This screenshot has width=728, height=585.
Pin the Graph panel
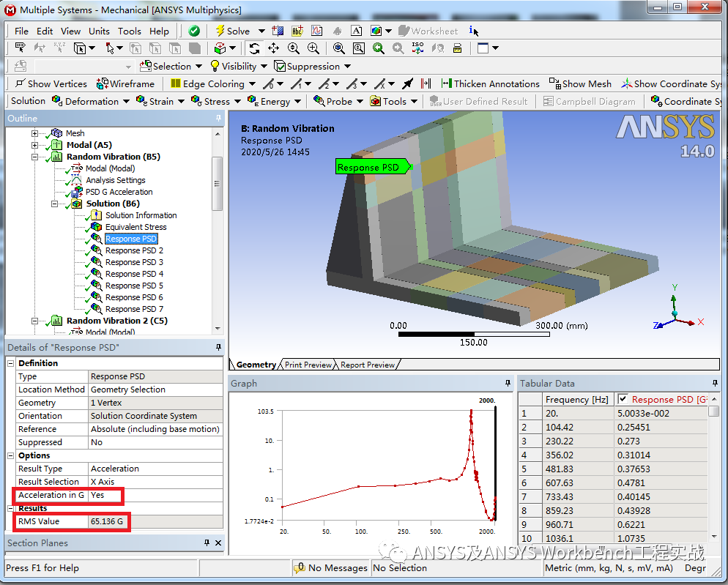click(x=508, y=383)
